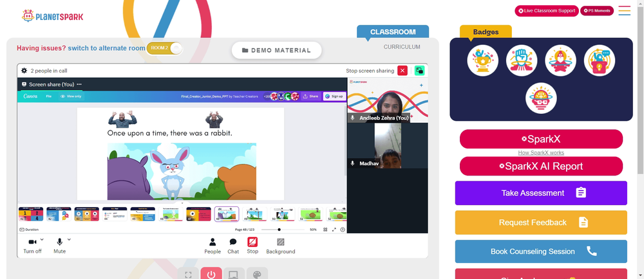Open the Background effects icon
Image resolution: width=644 pixels, height=279 pixels.
click(281, 246)
